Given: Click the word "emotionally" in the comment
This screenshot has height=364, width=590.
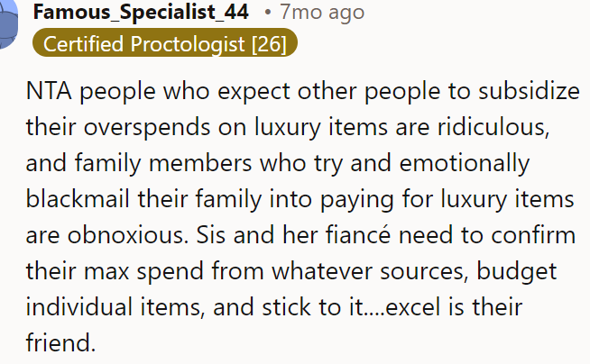Looking at the screenshot, I should (x=465, y=164).
